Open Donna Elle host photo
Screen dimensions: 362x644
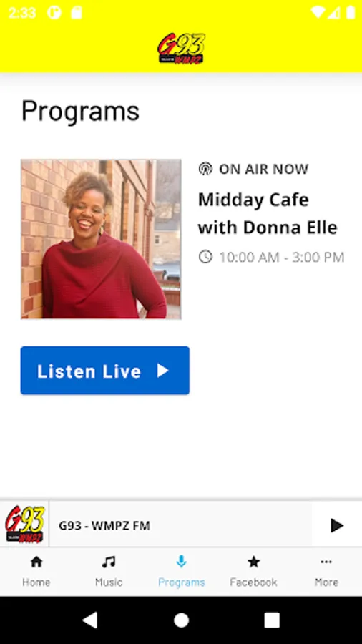(101, 239)
